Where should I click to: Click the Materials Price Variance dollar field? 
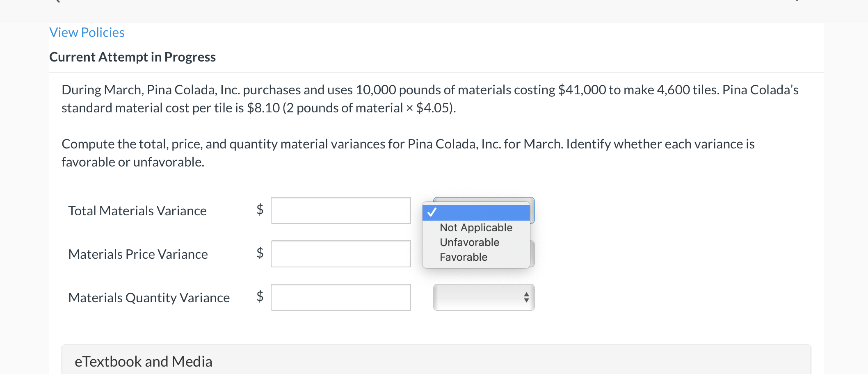tap(340, 254)
